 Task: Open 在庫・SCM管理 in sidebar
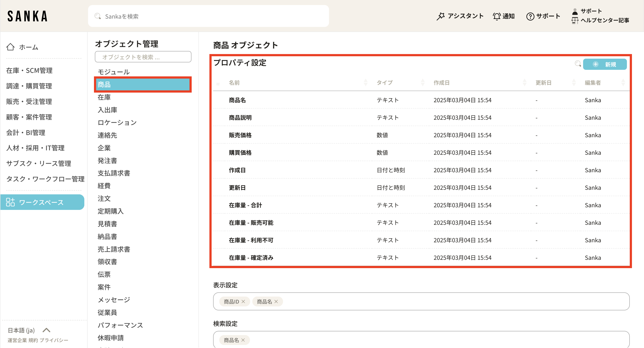click(29, 70)
